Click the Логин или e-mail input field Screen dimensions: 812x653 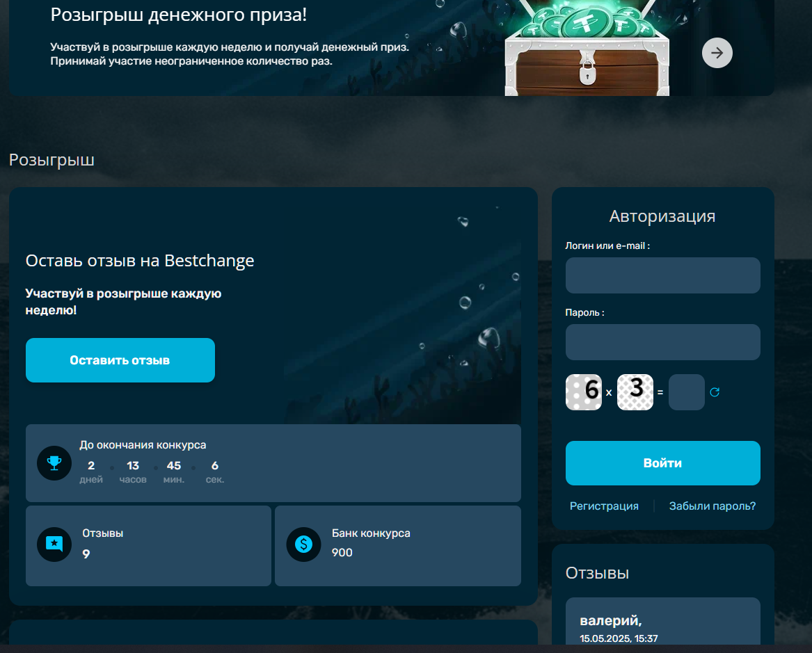pyautogui.click(x=662, y=275)
